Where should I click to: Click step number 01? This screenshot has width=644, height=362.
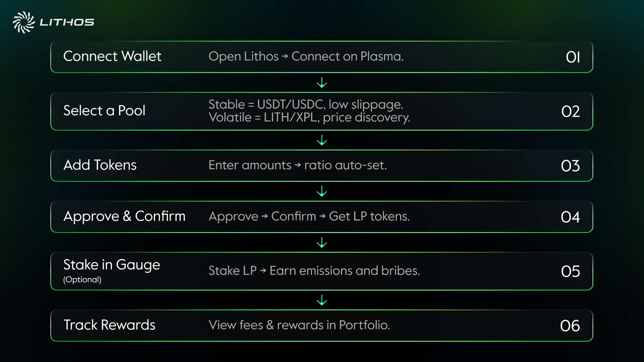click(x=573, y=57)
